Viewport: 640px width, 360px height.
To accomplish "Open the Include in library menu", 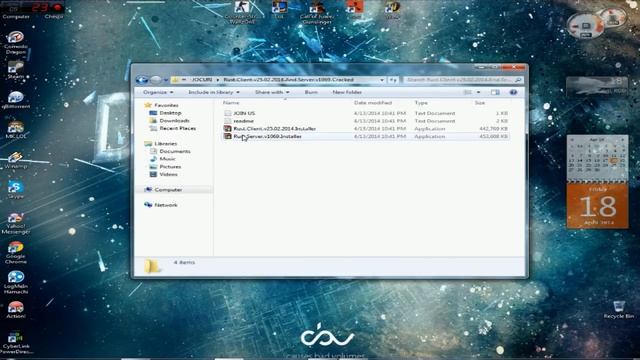I will [213, 92].
